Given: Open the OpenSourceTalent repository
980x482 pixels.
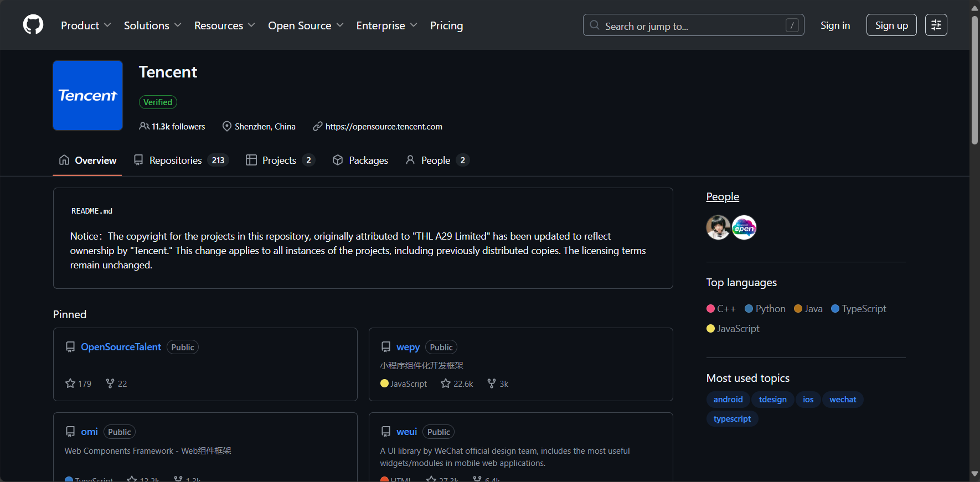Looking at the screenshot, I should (x=121, y=347).
